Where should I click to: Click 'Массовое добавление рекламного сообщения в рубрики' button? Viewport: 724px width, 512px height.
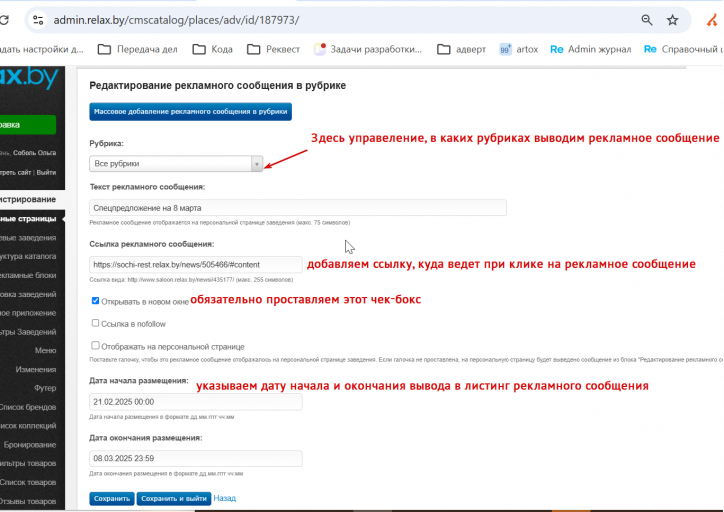(x=191, y=112)
